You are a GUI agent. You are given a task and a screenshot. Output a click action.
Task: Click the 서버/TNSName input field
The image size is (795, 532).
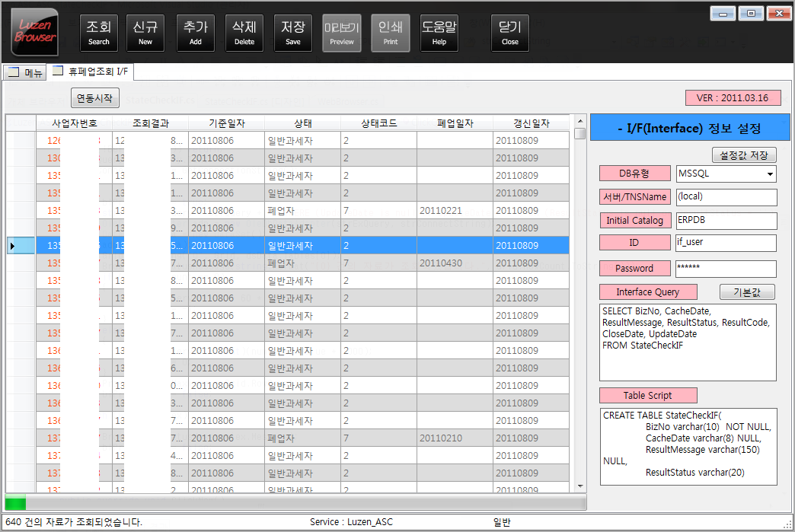(725, 197)
